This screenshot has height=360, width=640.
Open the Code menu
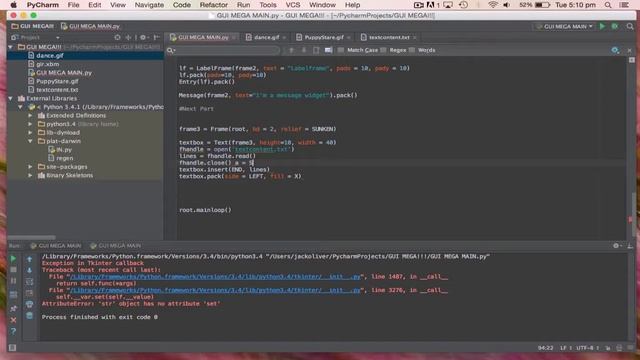tap(182, 5)
